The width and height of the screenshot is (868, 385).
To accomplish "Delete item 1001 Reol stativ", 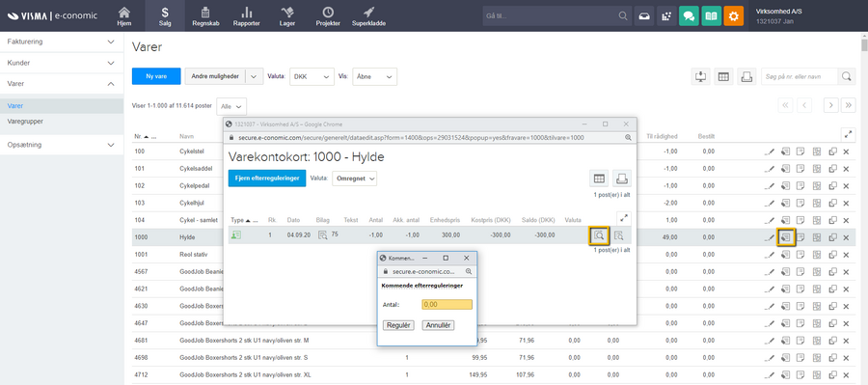I will coord(846,255).
